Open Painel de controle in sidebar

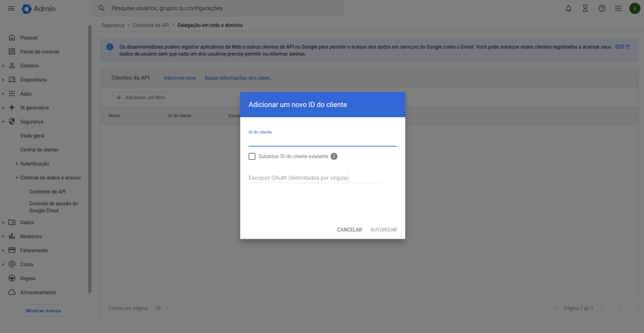pos(40,52)
